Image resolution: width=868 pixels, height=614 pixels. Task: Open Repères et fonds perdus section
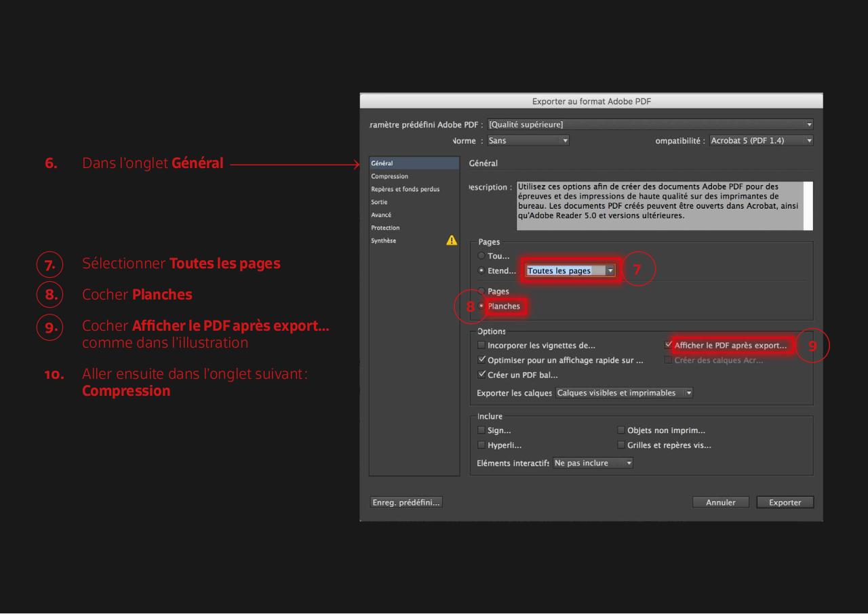click(405, 189)
